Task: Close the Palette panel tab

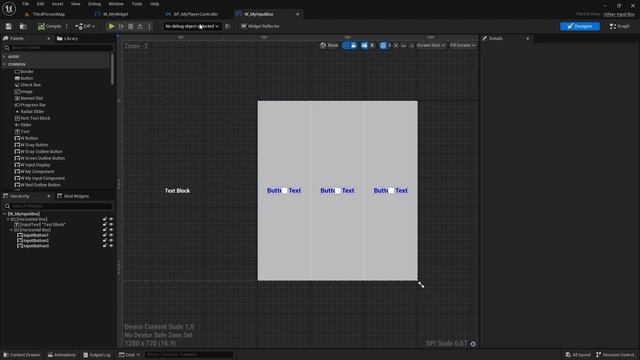Action: [x=49, y=38]
